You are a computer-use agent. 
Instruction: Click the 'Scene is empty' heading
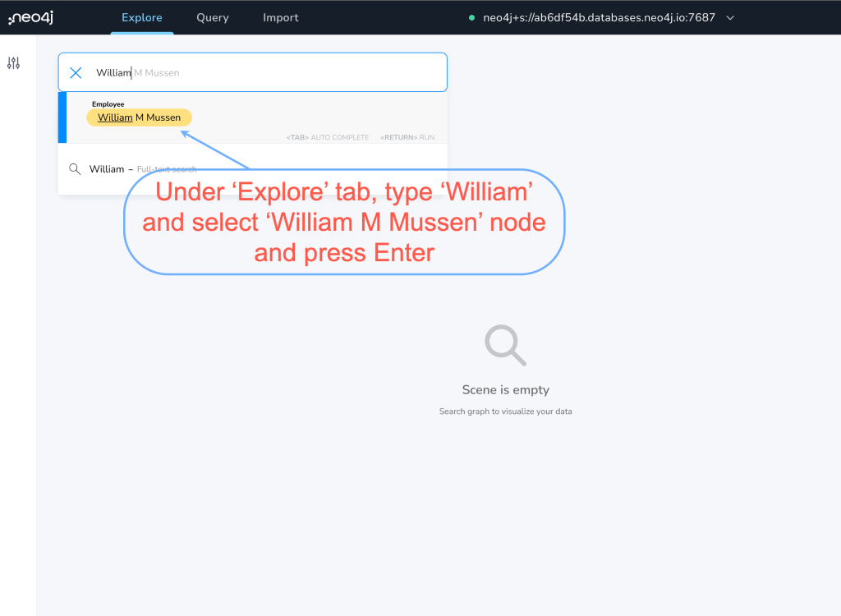pyautogui.click(x=505, y=390)
